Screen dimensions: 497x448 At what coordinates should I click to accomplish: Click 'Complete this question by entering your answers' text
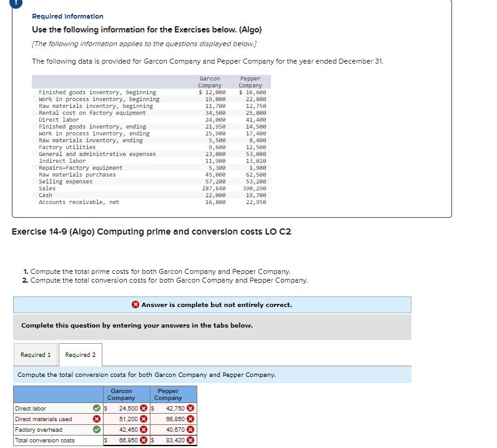pyautogui.click(x=137, y=325)
